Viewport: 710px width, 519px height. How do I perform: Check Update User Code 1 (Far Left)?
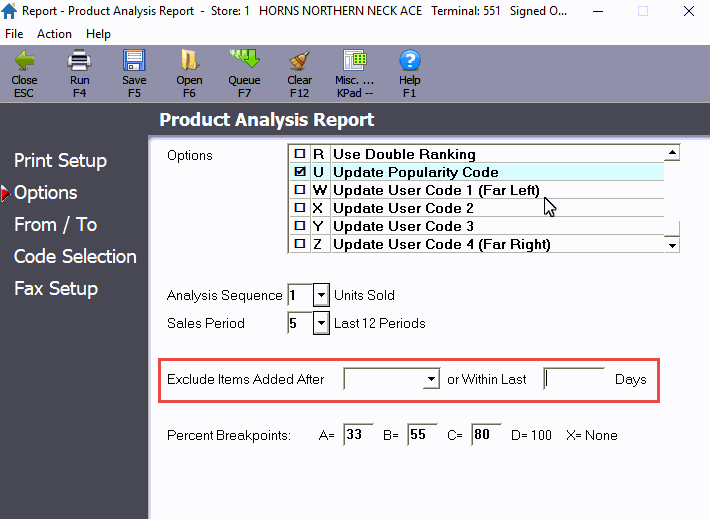[x=299, y=189]
